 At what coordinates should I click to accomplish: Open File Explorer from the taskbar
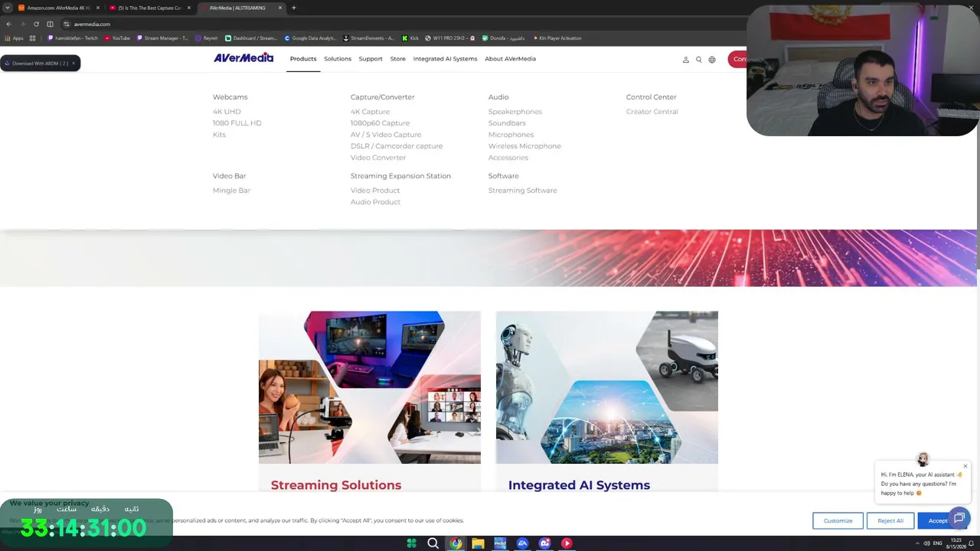pyautogui.click(x=478, y=543)
